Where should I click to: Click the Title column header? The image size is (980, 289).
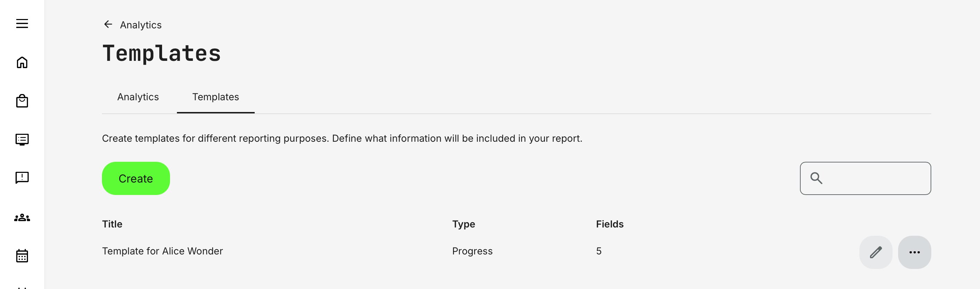point(112,224)
